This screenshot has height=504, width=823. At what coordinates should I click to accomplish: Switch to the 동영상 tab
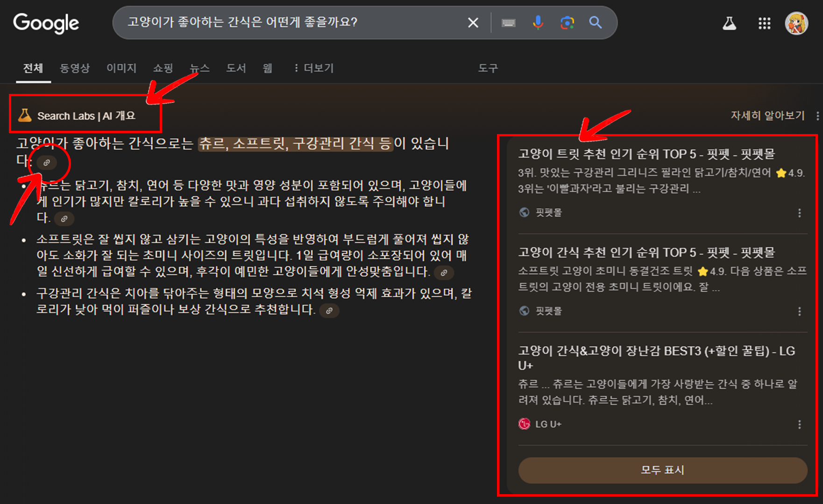click(x=75, y=68)
